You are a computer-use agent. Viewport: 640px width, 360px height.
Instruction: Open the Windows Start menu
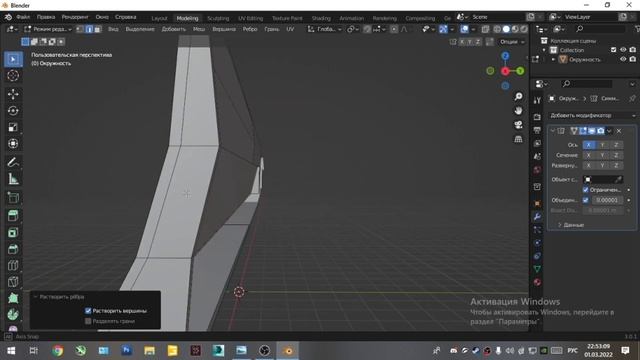click(x=11, y=350)
